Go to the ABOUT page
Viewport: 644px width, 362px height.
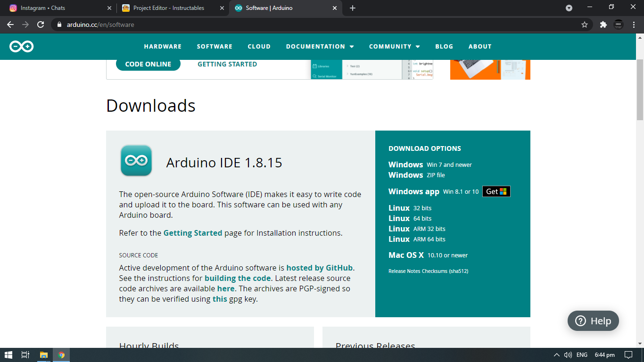[x=480, y=46]
